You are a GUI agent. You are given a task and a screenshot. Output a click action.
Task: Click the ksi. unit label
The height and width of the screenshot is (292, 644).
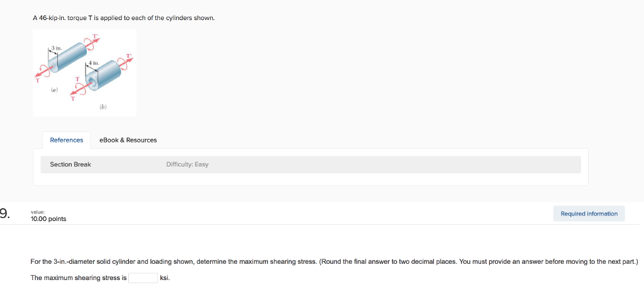tap(166, 278)
